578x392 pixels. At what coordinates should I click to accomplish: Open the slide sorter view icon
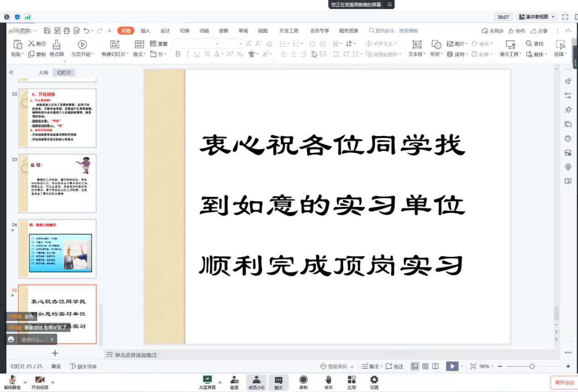(425, 366)
